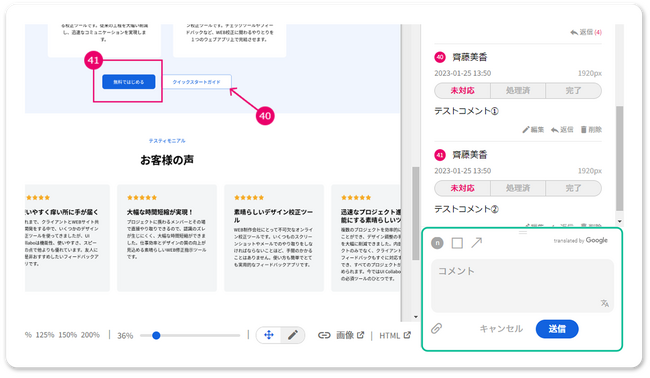Choose the numbered pin annotation tool
The image size is (650, 378).
pyautogui.click(x=437, y=243)
